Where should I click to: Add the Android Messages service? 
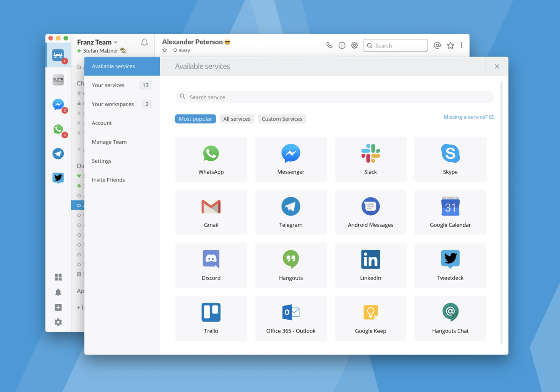[371, 212]
